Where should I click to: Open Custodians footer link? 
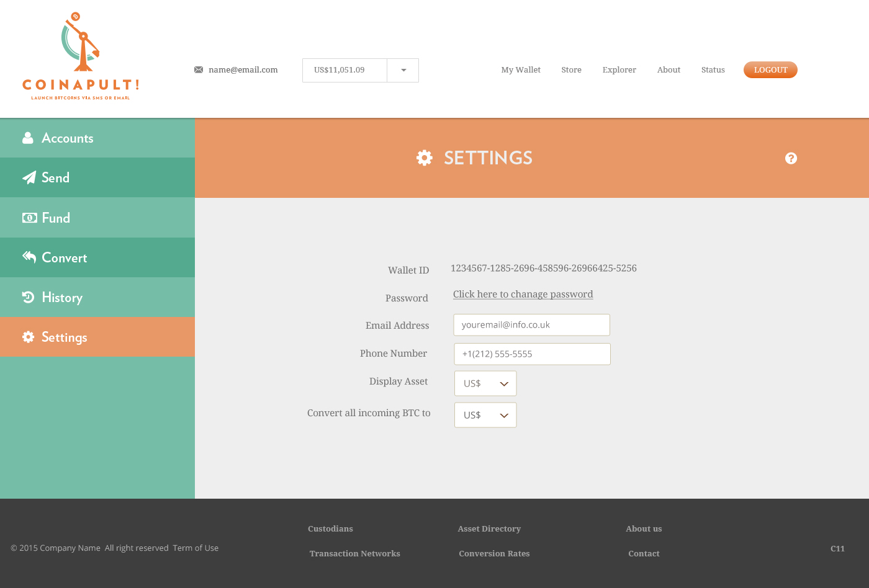330,528
